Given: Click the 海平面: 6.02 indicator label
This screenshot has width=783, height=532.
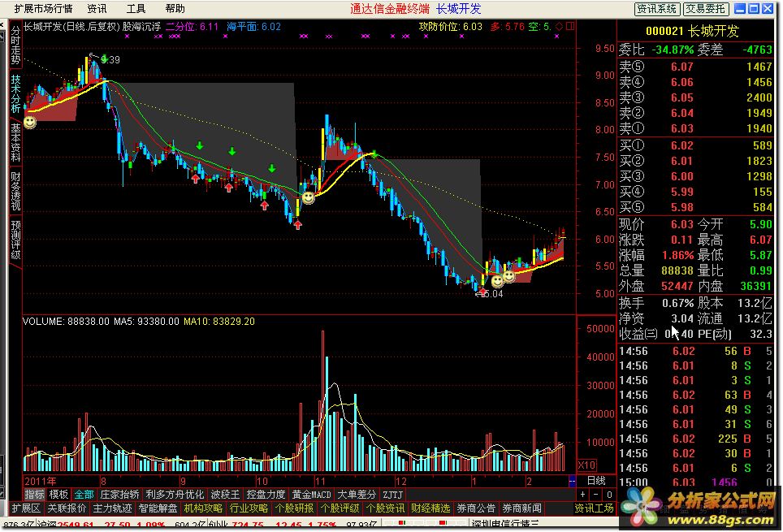Looking at the screenshot, I should (x=253, y=27).
